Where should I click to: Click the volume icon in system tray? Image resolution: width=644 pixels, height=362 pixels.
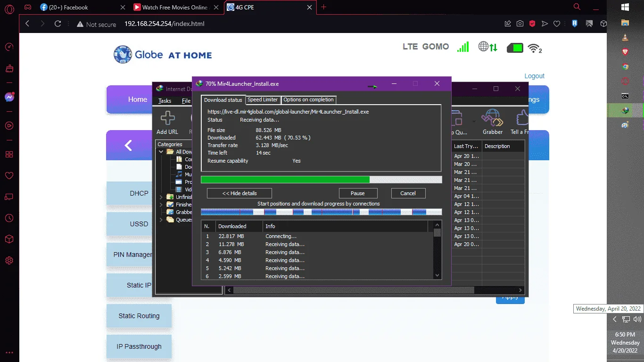click(637, 319)
